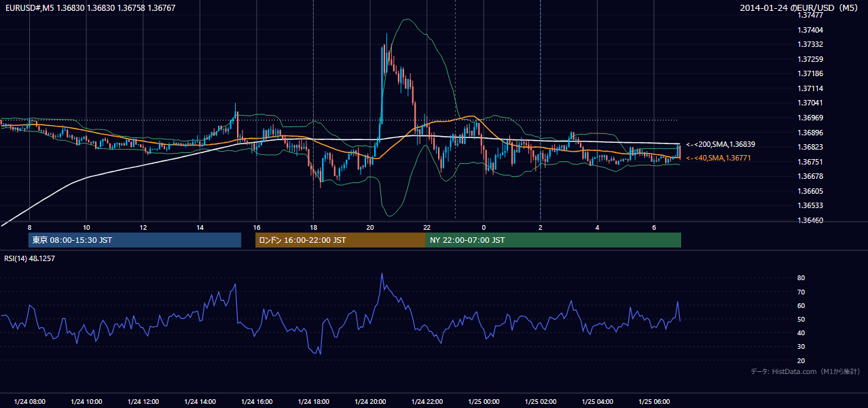
Task: Click the RSI(14) 48.1257 indicator label
Action: point(30,258)
